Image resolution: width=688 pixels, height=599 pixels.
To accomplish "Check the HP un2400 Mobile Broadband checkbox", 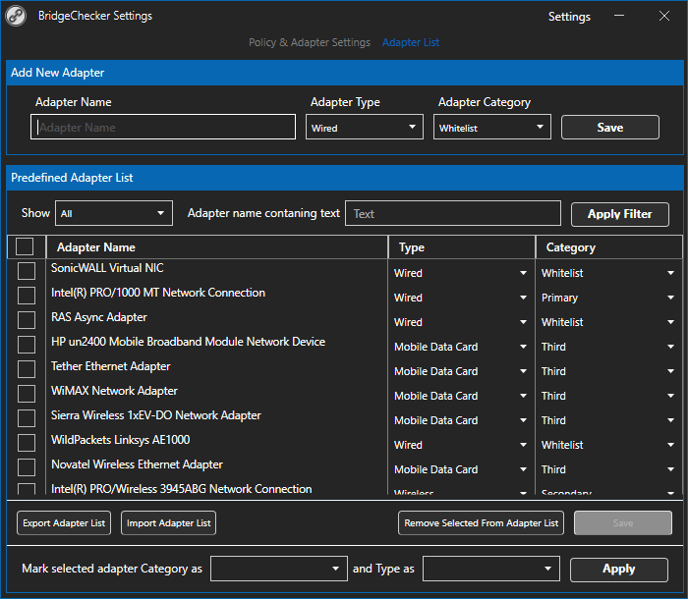I will click(x=26, y=345).
